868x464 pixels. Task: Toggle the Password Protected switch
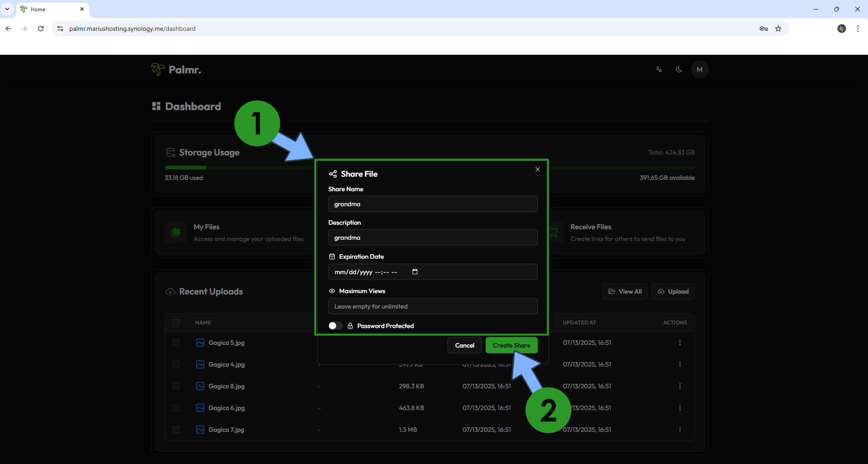click(335, 326)
